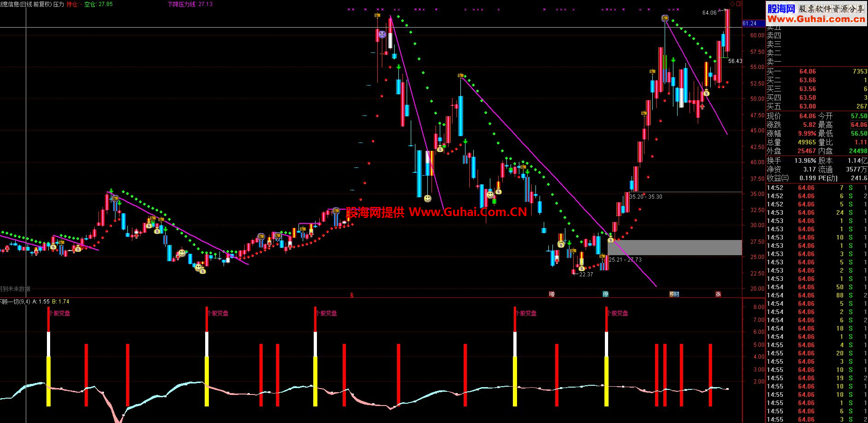
Task: Select the 买二 bid price 63.66
Action: tap(807, 80)
